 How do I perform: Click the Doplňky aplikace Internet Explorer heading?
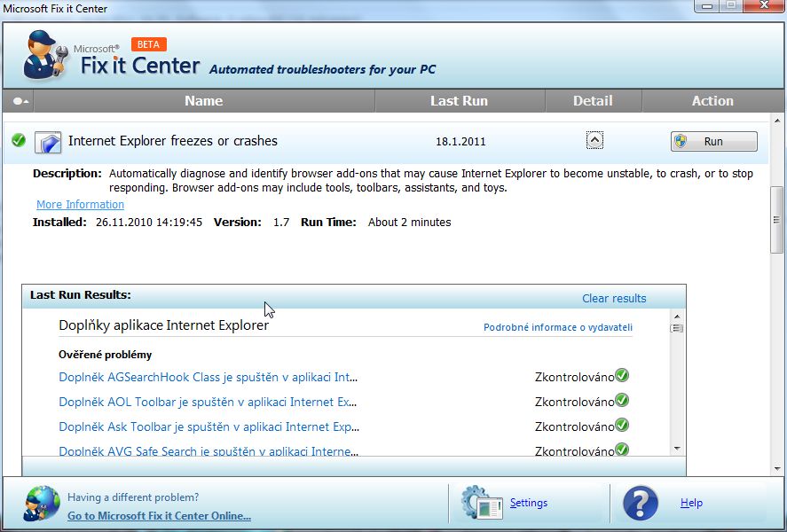163,325
